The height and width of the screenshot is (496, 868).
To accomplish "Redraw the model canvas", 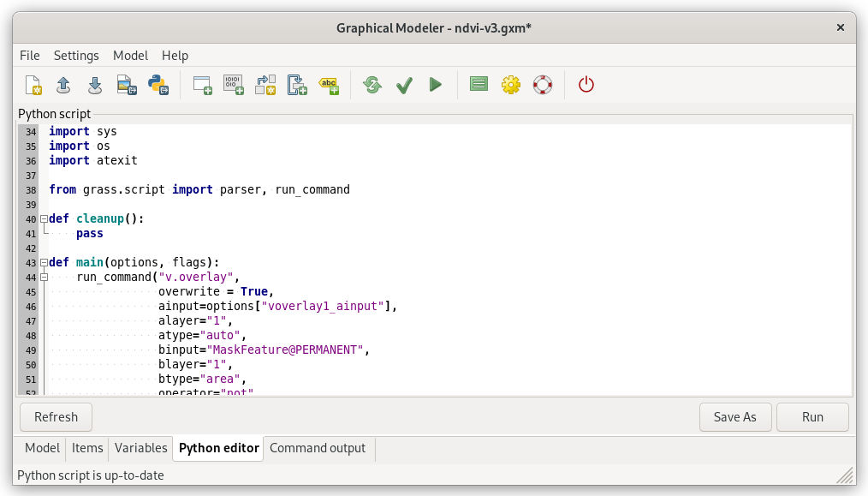I will pos(372,85).
